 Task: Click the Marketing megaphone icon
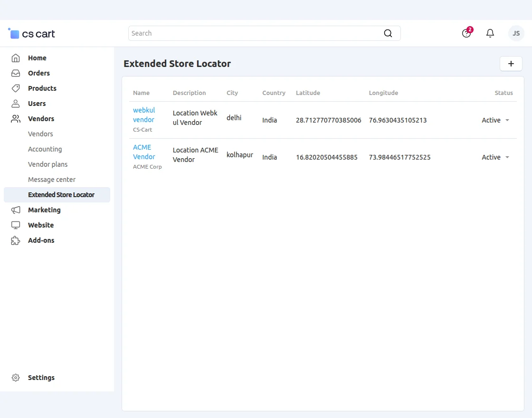click(x=16, y=210)
